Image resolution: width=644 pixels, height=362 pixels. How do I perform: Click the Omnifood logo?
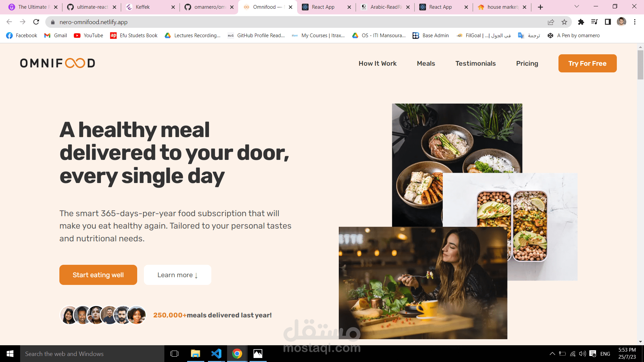point(57,63)
